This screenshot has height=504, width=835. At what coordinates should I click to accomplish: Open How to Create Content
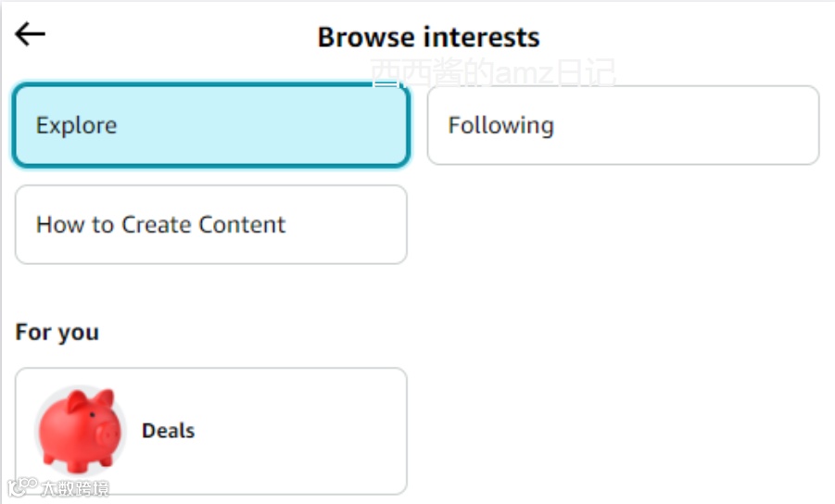coord(210,225)
